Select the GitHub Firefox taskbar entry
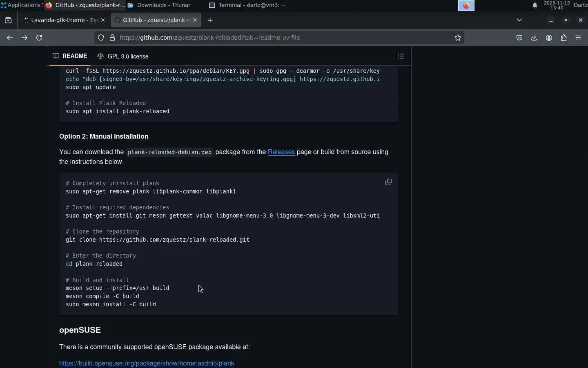The image size is (588, 368). (85, 5)
